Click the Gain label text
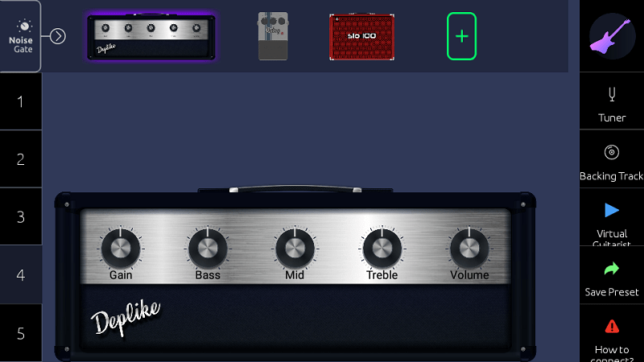This screenshot has width=644, height=362. [x=121, y=275]
